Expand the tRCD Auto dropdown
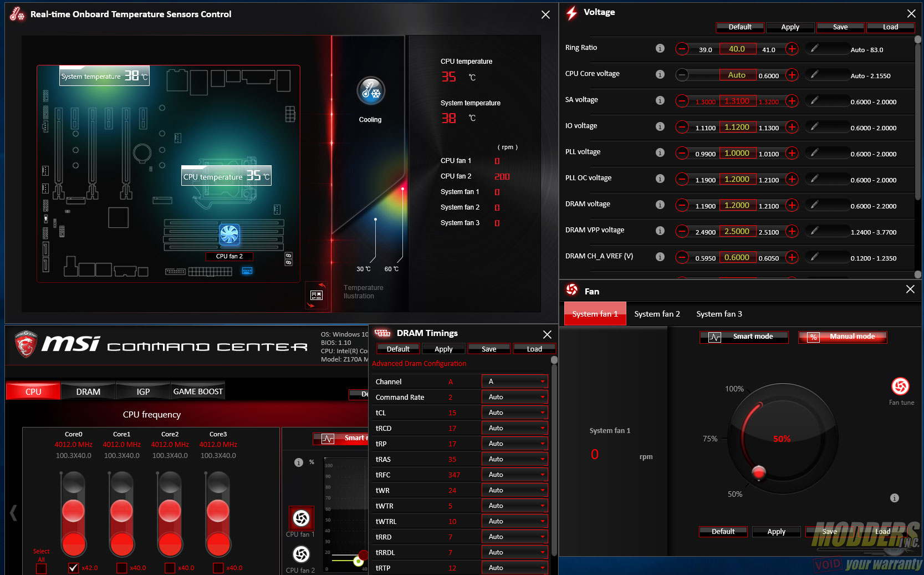The height and width of the screenshot is (575, 924). (515, 428)
